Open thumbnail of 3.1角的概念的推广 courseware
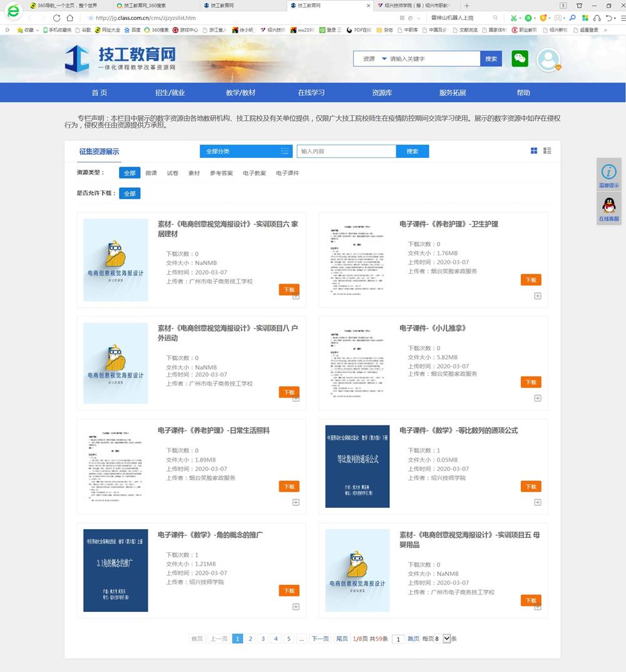626x672 pixels. (116, 571)
